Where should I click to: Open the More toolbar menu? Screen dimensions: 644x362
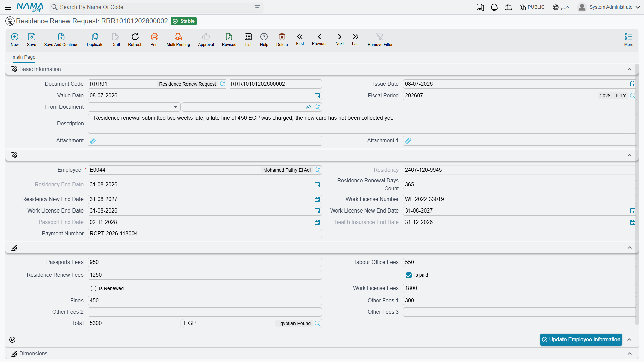[x=629, y=39]
